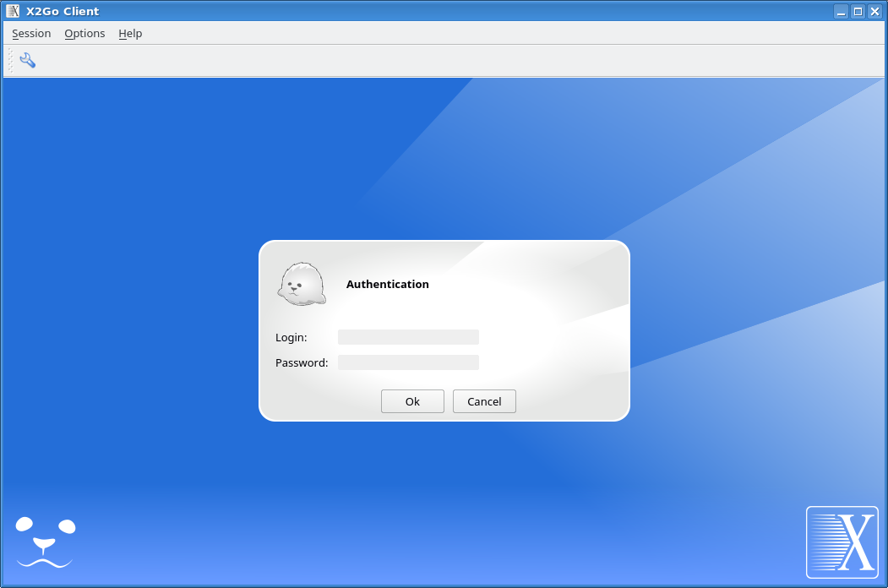Open session preferences with the wrench icon
This screenshot has width=888, height=588.
pyautogui.click(x=27, y=60)
